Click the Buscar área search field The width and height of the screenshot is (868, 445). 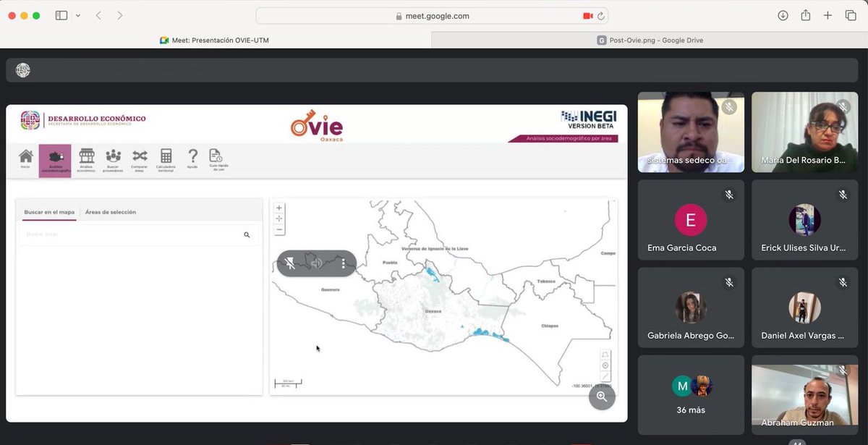coord(138,234)
